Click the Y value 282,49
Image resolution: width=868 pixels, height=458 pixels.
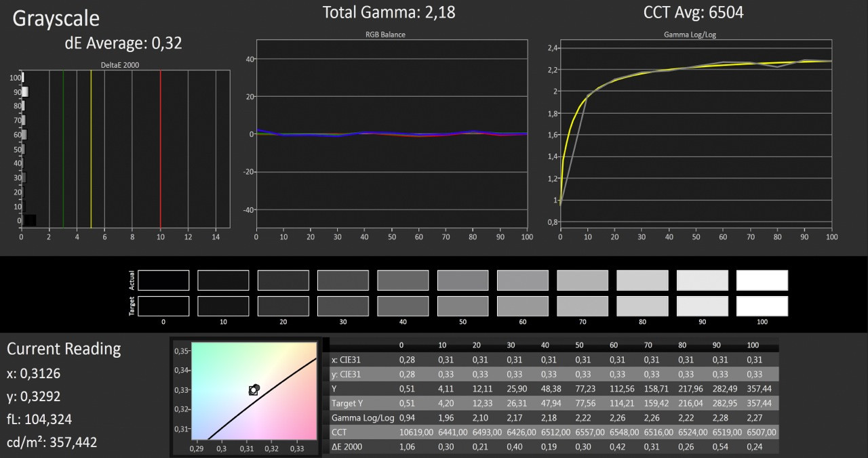coord(724,389)
